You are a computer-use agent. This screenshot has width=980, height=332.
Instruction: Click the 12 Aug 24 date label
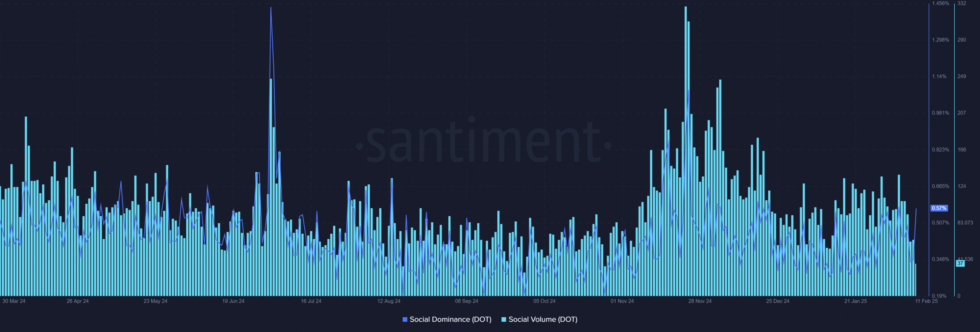click(389, 301)
